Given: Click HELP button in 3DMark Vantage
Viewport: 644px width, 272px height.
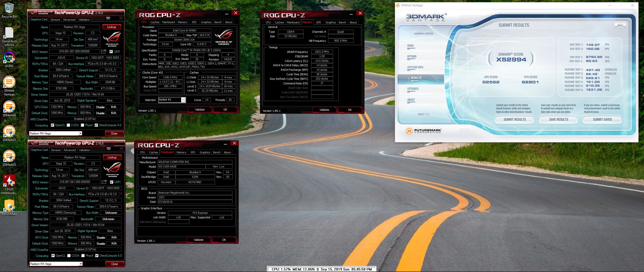Looking at the screenshot, I should 620,25.
